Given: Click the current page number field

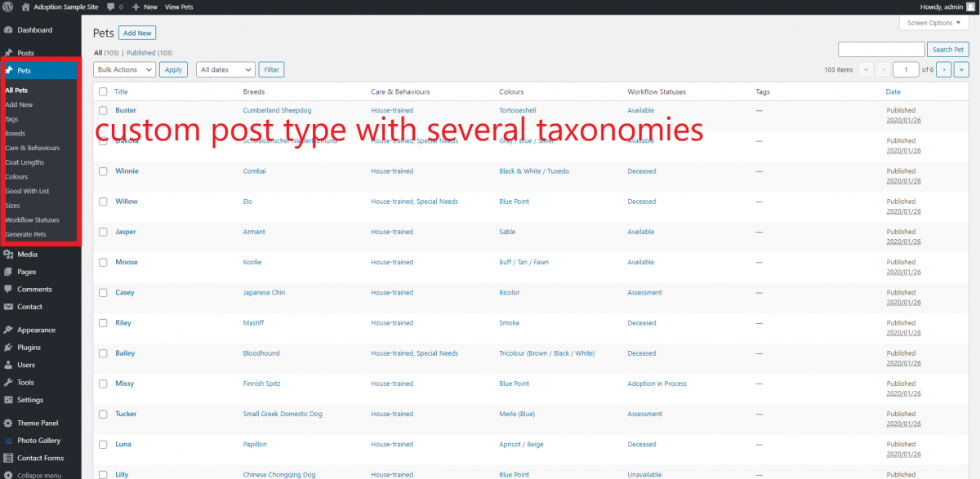Looking at the screenshot, I should pos(906,70).
